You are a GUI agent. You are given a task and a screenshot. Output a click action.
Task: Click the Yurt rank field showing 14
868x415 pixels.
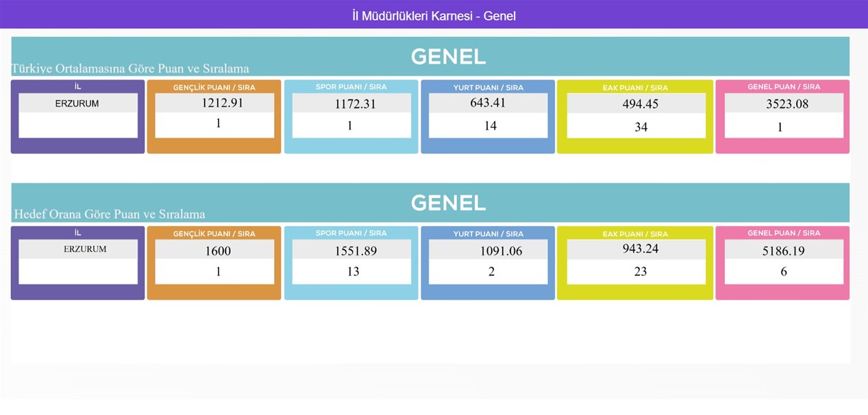(490, 126)
